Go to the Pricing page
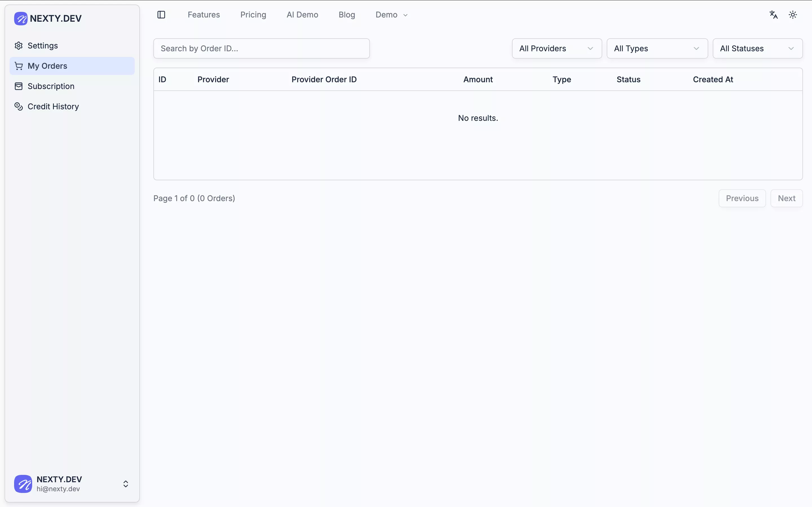This screenshot has width=812, height=507. pos(253,15)
